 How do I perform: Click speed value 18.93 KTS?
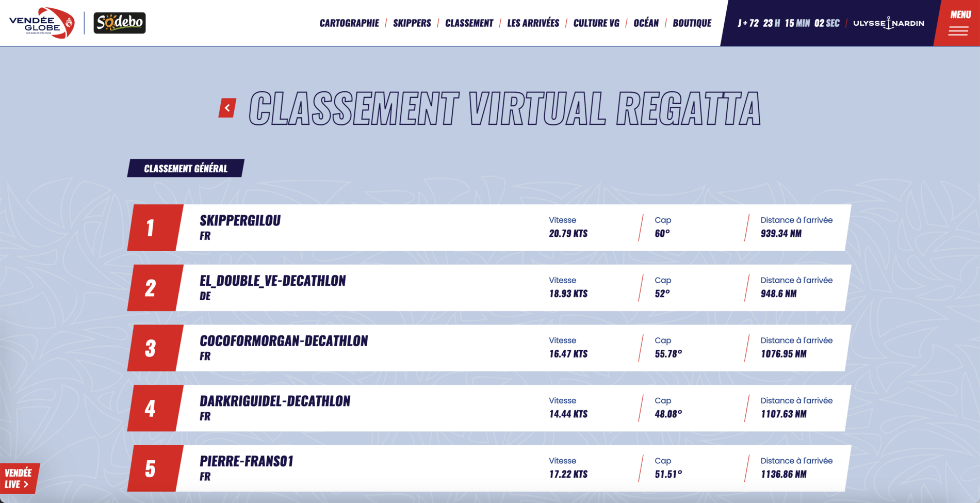point(568,294)
